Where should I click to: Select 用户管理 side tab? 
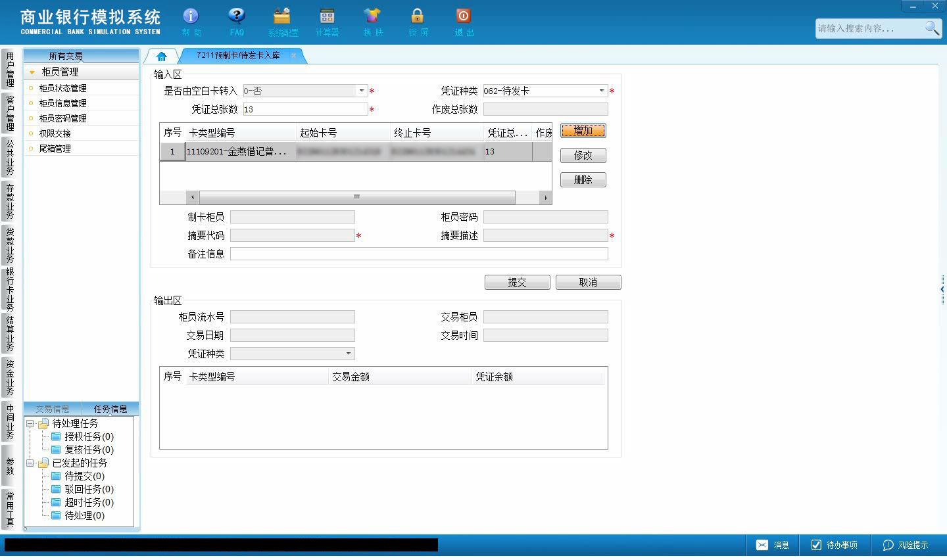tap(10, 70)
